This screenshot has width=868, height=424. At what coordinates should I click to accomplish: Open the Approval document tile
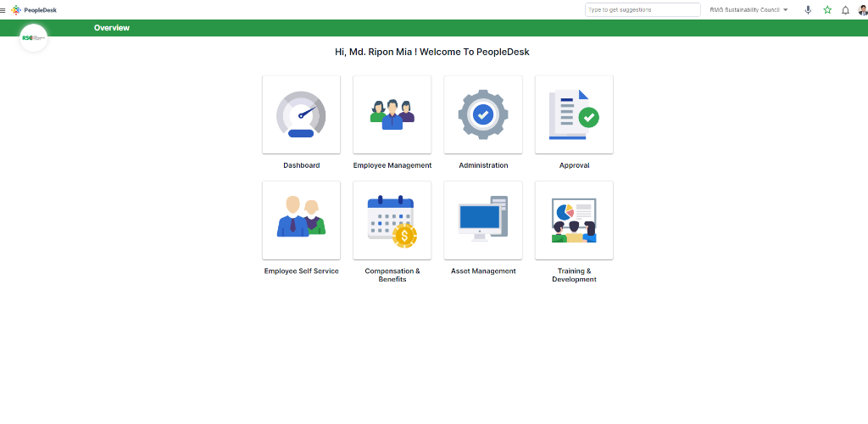574,114
